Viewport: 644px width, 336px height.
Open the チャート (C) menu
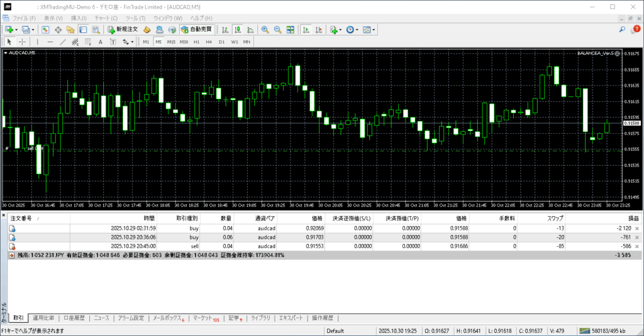pos(106,18)
